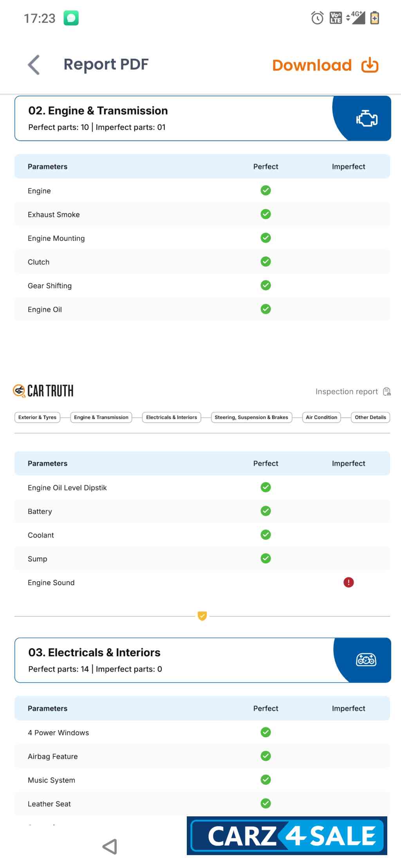This screenshot has width=401, height=868.
Task: Tap the 02. Engine & Transmission header card
Action: (172, 118)
